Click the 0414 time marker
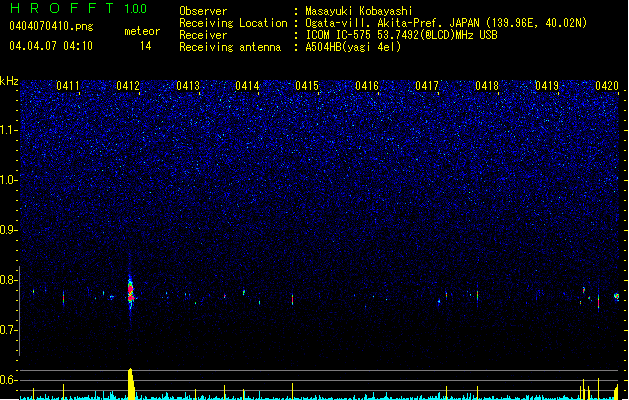This screenshot has height=400, width=629. [247, 86]
